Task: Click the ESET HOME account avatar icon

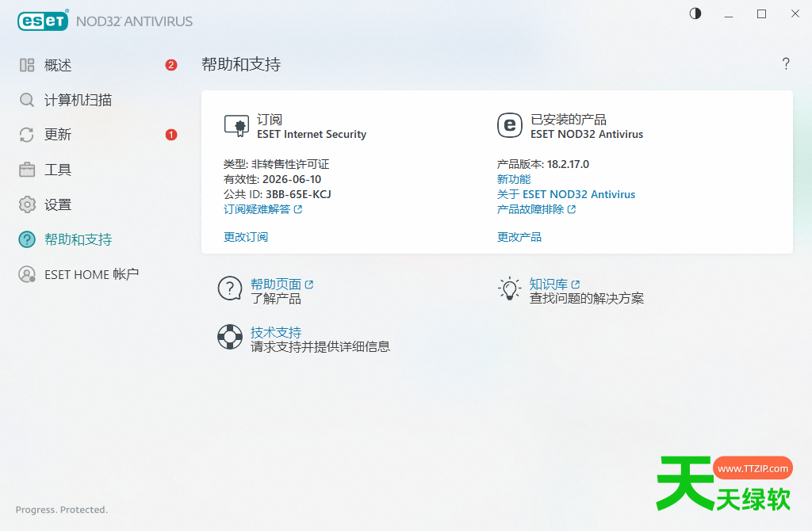Action: [x=27, y=274]
